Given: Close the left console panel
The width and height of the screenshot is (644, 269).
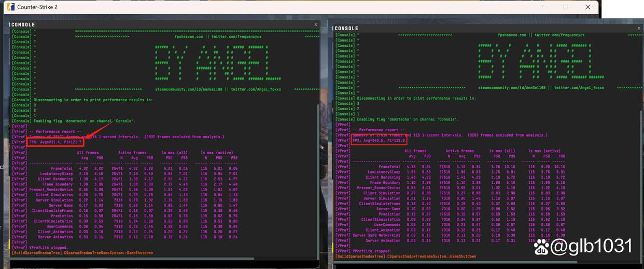Looking at the screenshot, I should [316, 24].
